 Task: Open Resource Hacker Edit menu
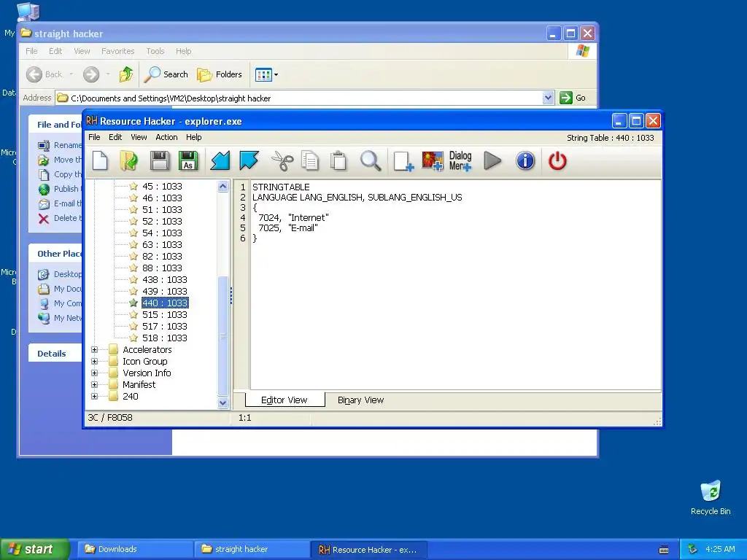115,137
